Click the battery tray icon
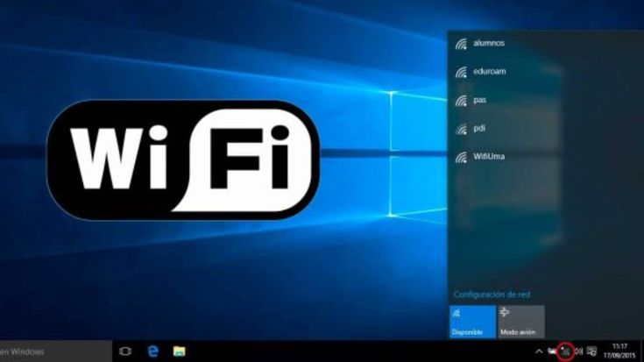This screenshot has width=644, height=362. (x=552, y=351)
